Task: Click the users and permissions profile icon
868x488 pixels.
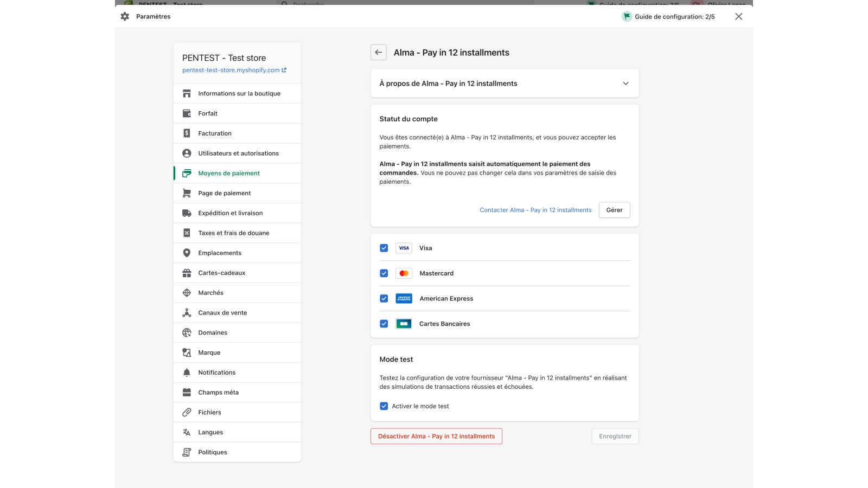Action: pos(187,153)
